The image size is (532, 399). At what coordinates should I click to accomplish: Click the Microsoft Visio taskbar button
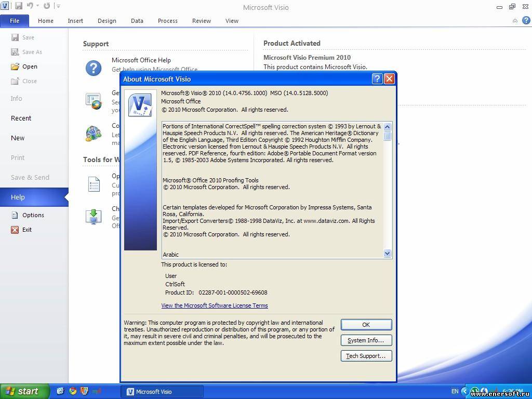coord(162,392)
